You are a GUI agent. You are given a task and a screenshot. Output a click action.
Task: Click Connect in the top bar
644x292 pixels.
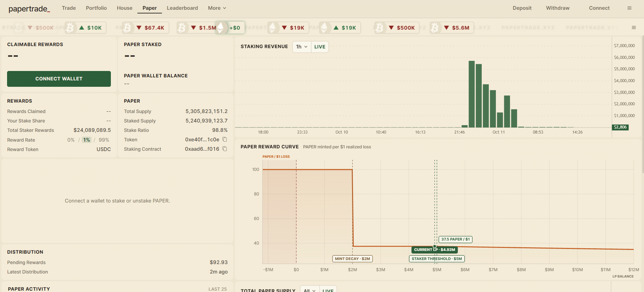tap(599, 8)
